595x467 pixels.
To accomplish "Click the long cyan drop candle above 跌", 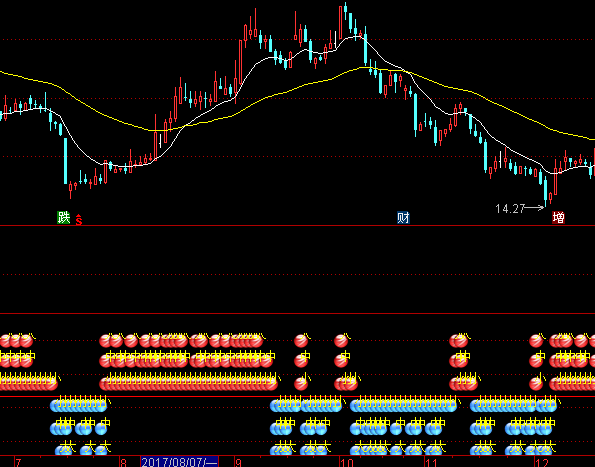I will (65, 161).
